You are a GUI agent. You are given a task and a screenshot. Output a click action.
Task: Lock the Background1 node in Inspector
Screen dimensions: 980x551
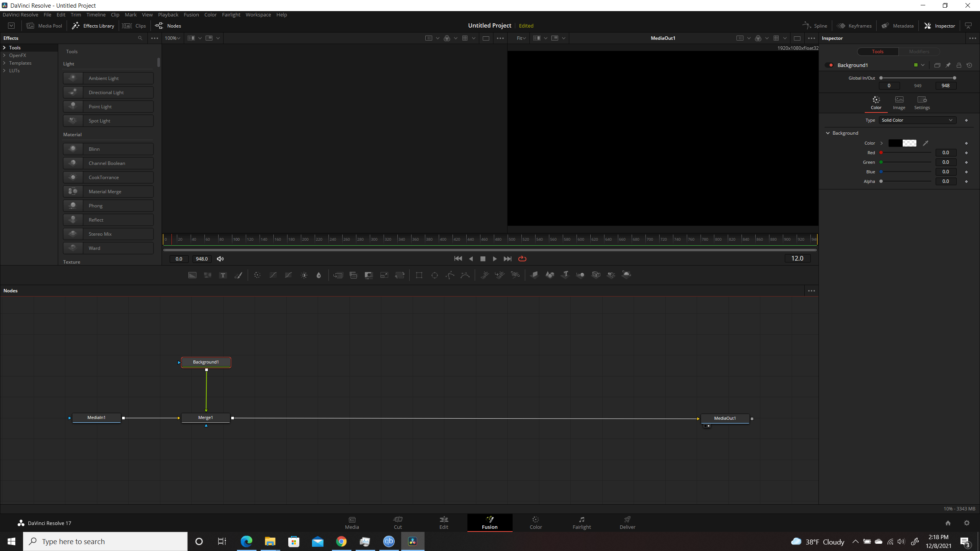[959, 65]
